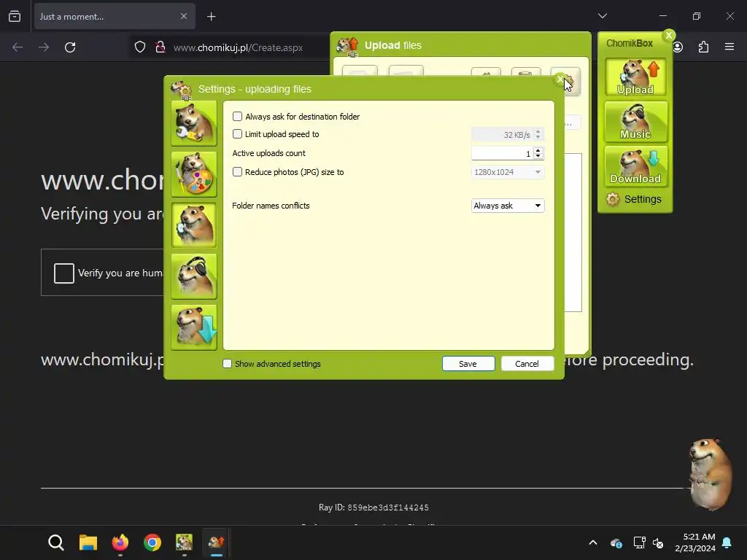
Task: Cancel the settings dialog
Action: [527, 364]
